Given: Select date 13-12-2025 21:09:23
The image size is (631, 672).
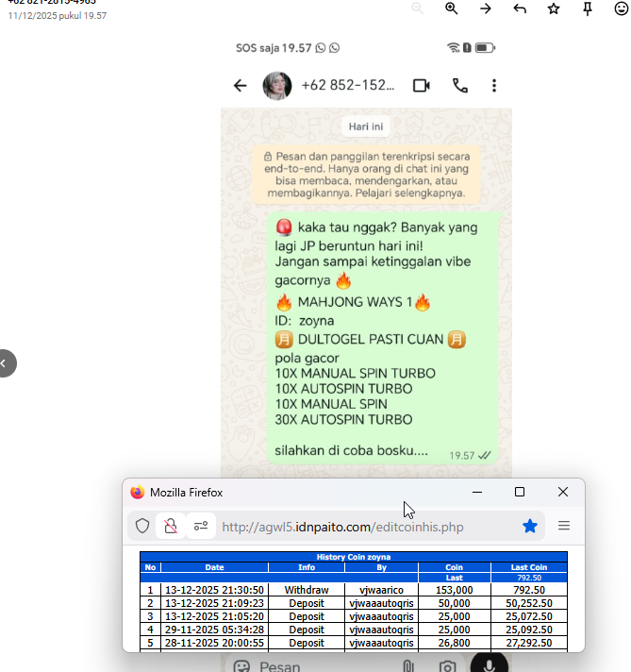Looking at the screenshot, I should point(215,603).
